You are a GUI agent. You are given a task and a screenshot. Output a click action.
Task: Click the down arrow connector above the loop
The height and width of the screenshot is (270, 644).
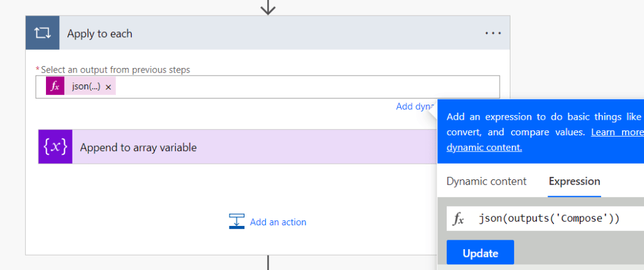click(x=268, y=6)
